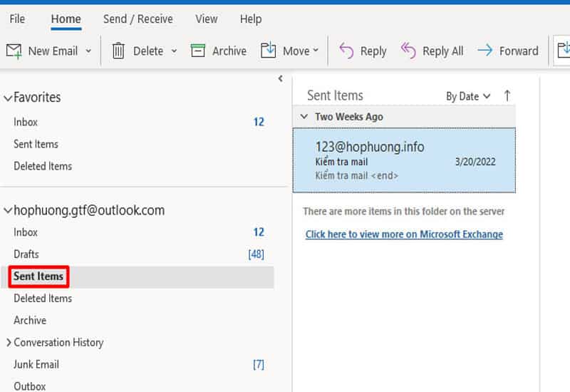Click the Archive button label
The height and width of the screenshot is (392, 570).
coord(229,51)
